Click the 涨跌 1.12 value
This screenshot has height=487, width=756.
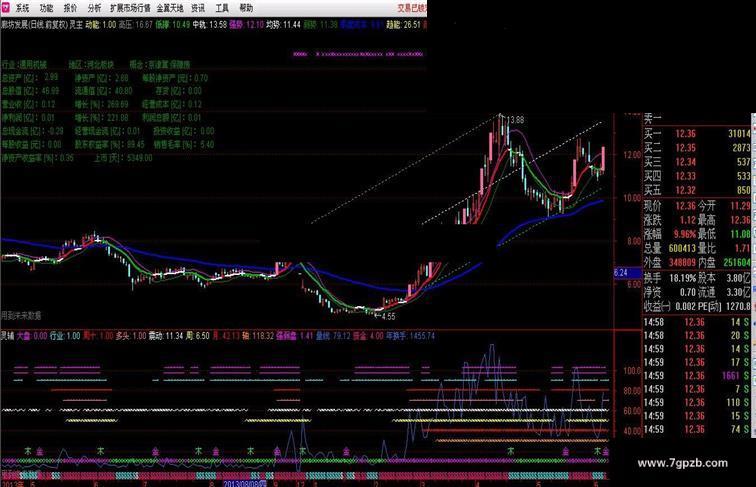[688, 220]
